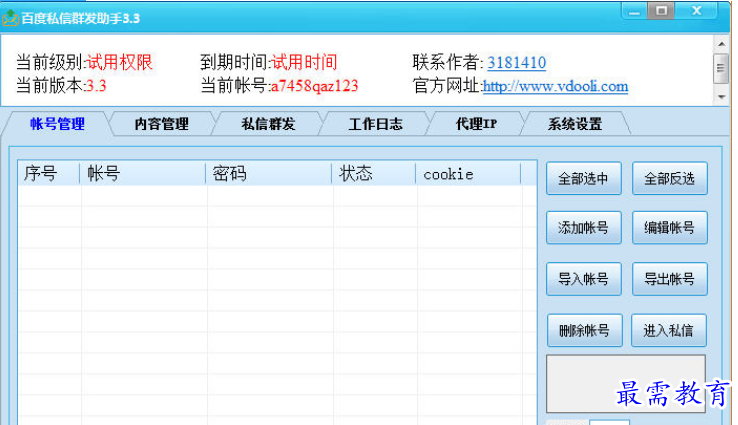Switch to the 帐号管理 tab
Image resolution: width=738 pixels, height=425 pixels.
[x=57, y=124]
